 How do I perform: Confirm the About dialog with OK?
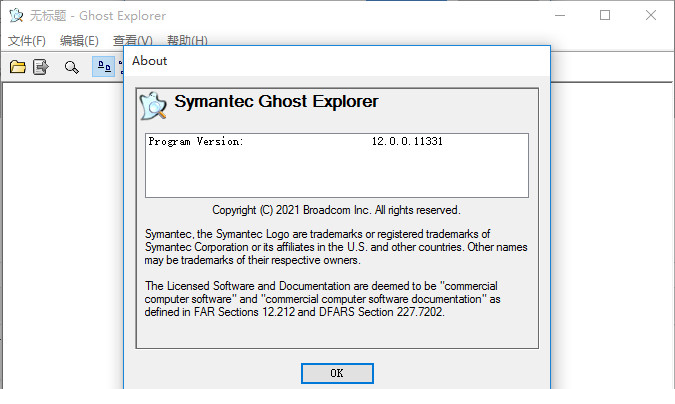pyautogui.click(x=337, y=373)
